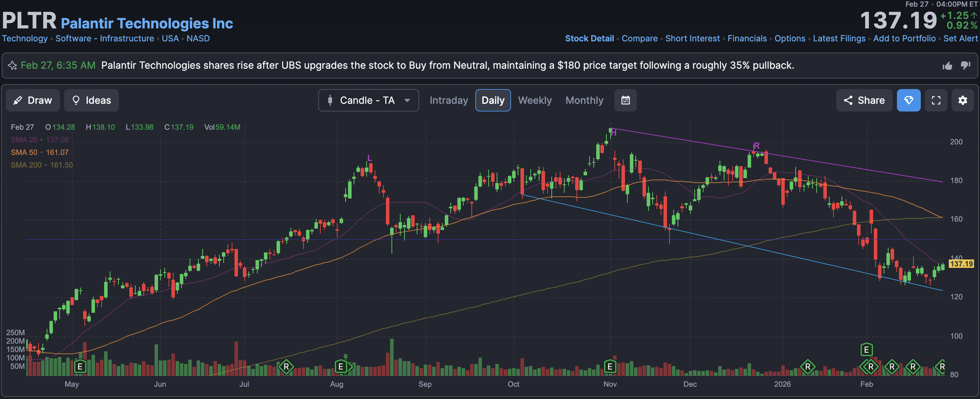Screen dimensions: 980x399
Task: Open the Ideas button
Action: coord(91,101)
